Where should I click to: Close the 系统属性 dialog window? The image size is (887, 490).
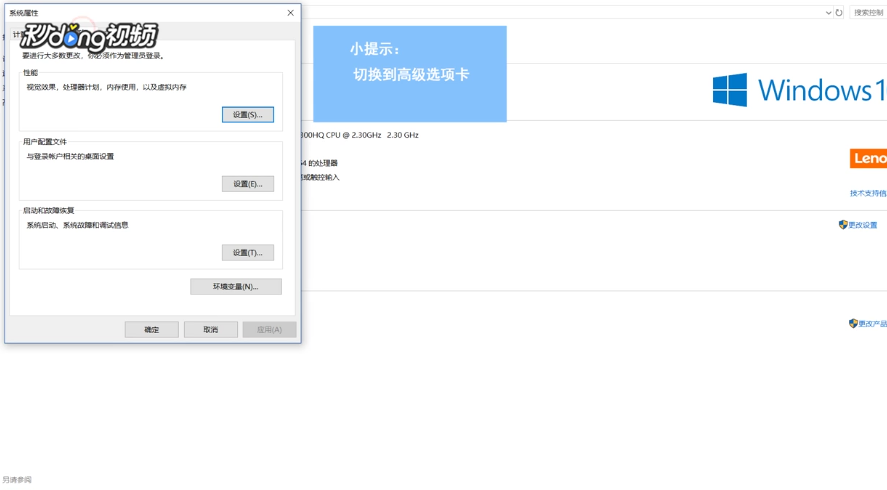coord(290,12)
